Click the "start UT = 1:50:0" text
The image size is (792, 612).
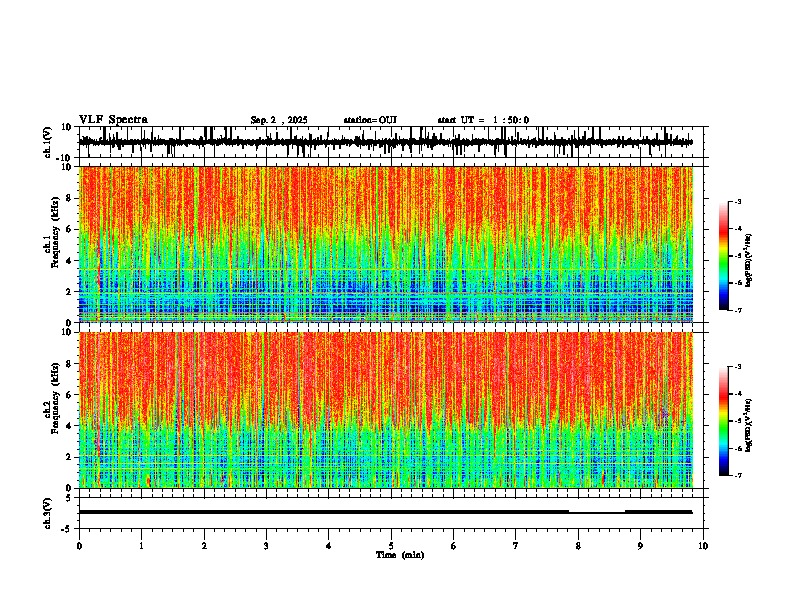coord(483,120)
